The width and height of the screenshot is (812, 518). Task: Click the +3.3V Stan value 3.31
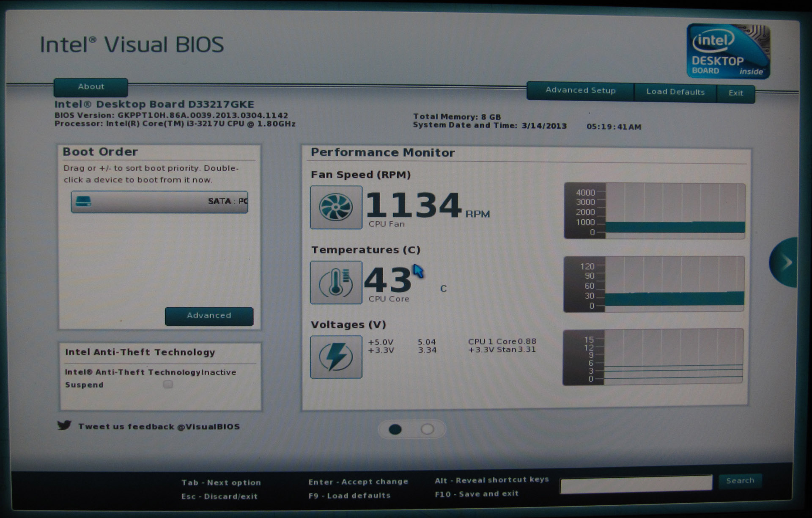[x=527, y=349]
